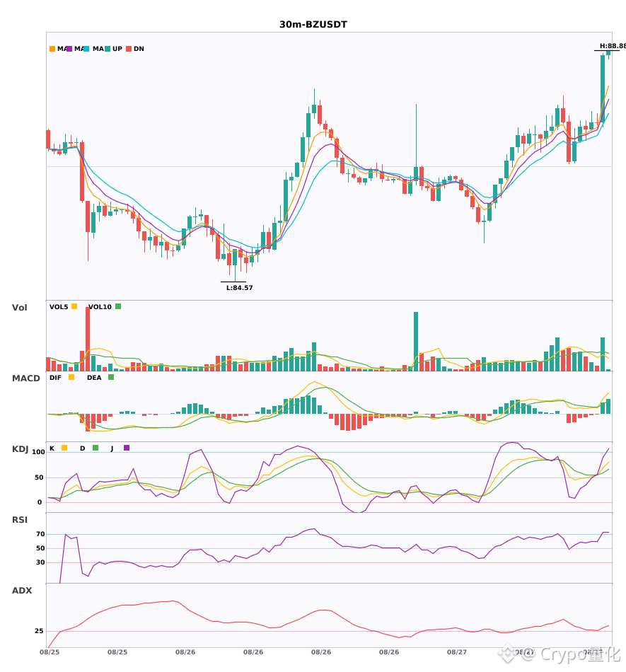
Task: Click the ADX axis value 25
Action: click(x=39, y=631)
